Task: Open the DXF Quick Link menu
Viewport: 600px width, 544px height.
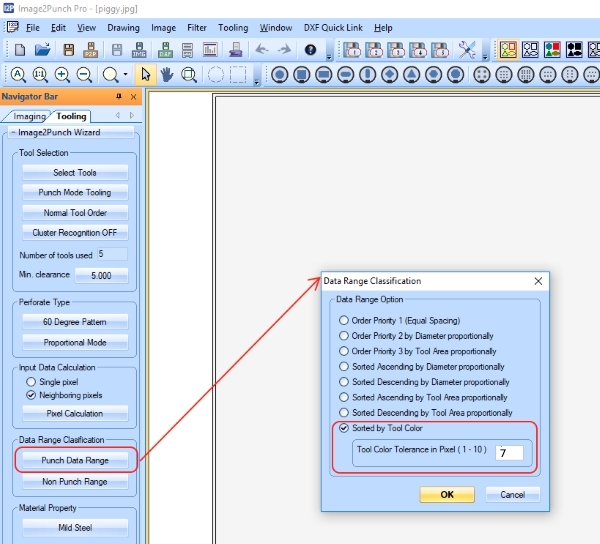Action: point(333,28)
